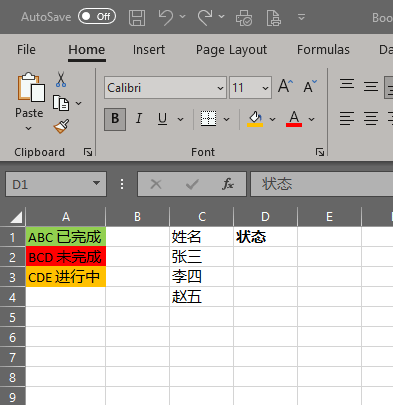This screenshot has width=393, height=405.
Task: Open the Font settings dialog launcher
Action: coord(320,152)
